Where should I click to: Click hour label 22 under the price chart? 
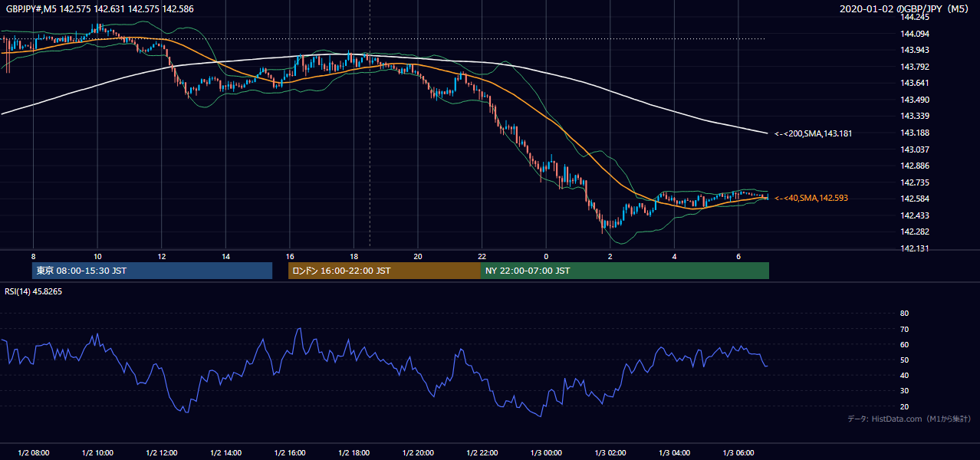(x=482, y=256)
